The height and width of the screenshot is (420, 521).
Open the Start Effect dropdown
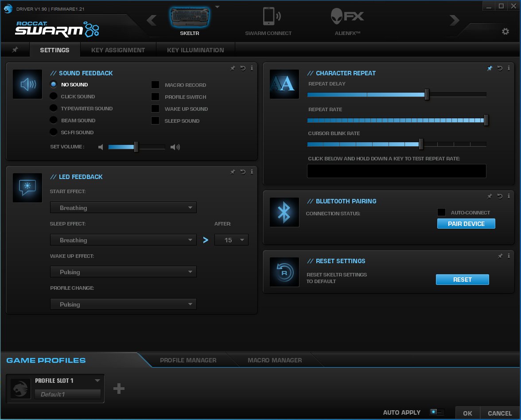point(123,208)
